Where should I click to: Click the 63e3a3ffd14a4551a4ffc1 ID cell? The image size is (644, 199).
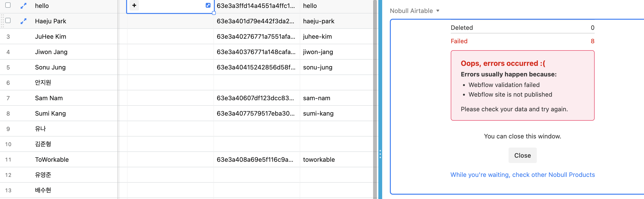(257, 6)
